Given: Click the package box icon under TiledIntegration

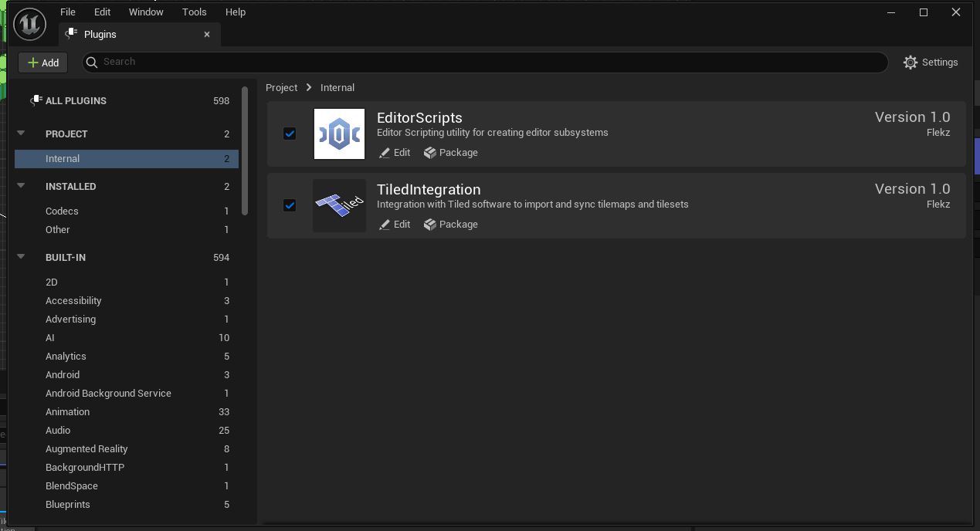Looking at the screenshot, I should tap(429, 225).
